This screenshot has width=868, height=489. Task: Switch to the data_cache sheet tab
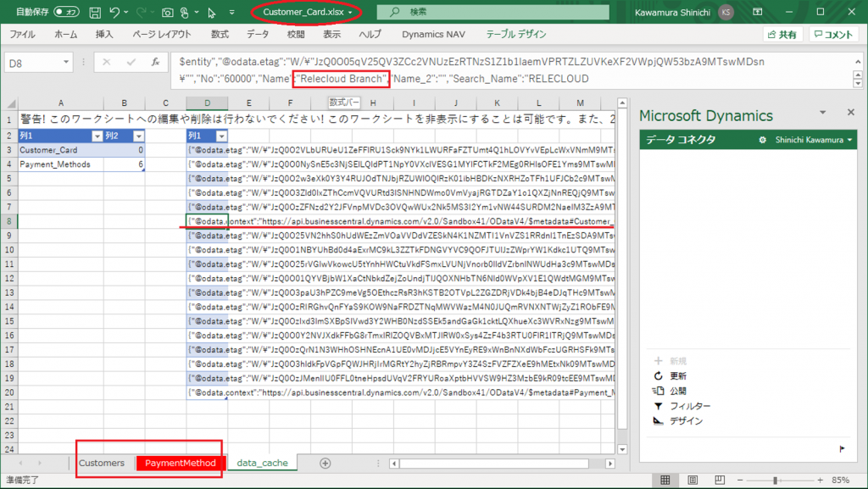click(x=263, y=463)
